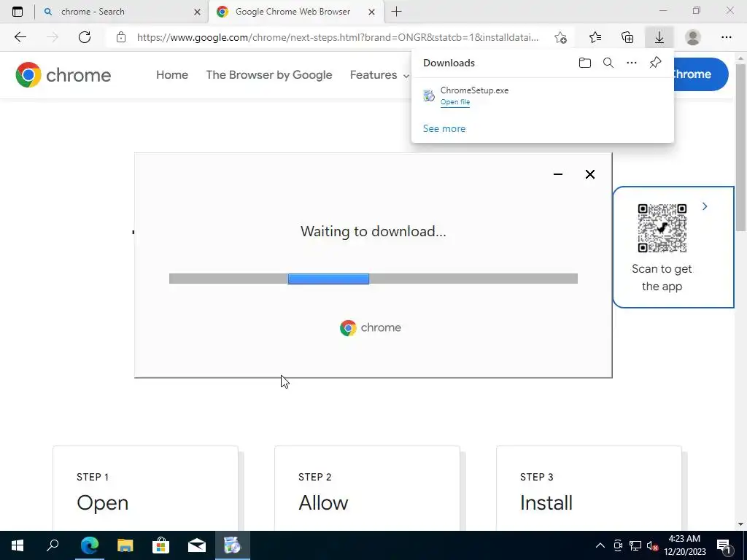The height and width of the screenshot is (560, 747).
Task: Go back to previous page
Action: click(20, 37)
